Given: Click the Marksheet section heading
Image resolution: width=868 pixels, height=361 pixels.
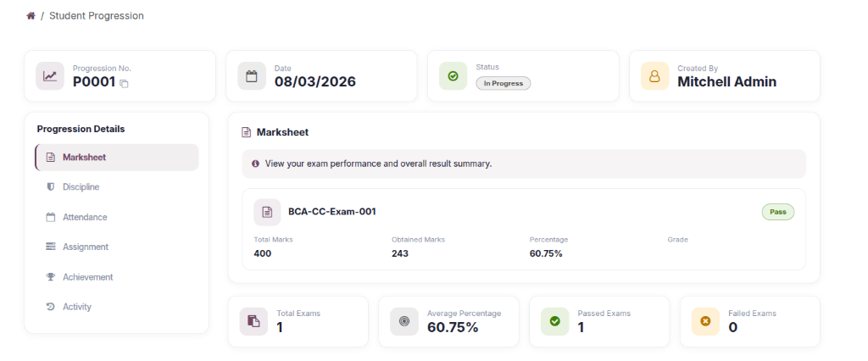Looking at the screenshot, I should pos(282,132).
